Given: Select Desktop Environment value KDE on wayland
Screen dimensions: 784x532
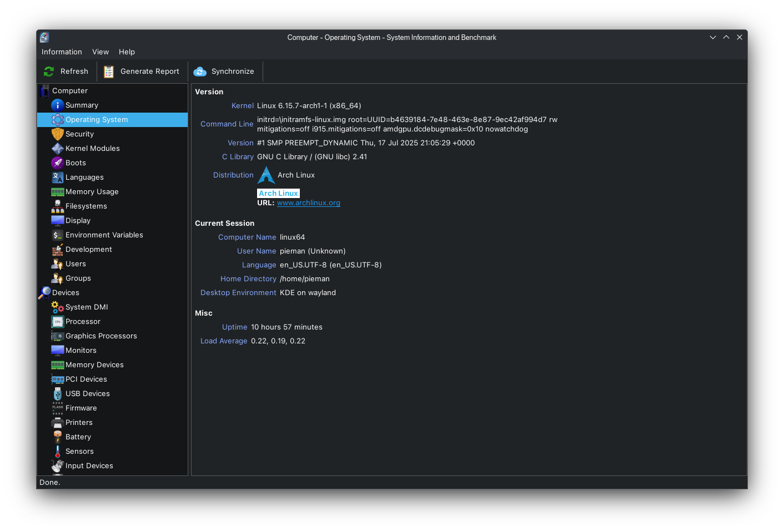Looking at the screenshot, I should (x=308, y=292).
